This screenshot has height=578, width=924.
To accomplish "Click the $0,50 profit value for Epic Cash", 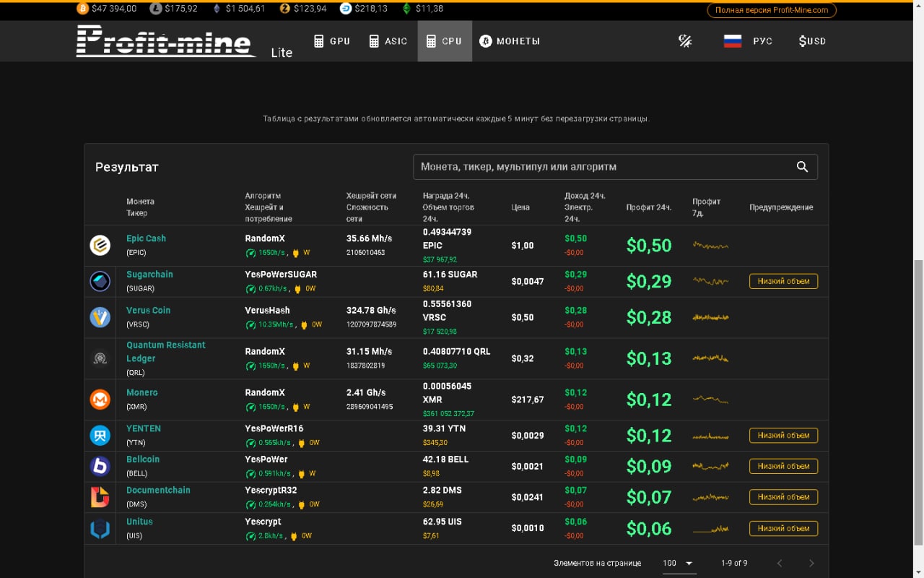I will pyautogui.click(x=649, y=246).
